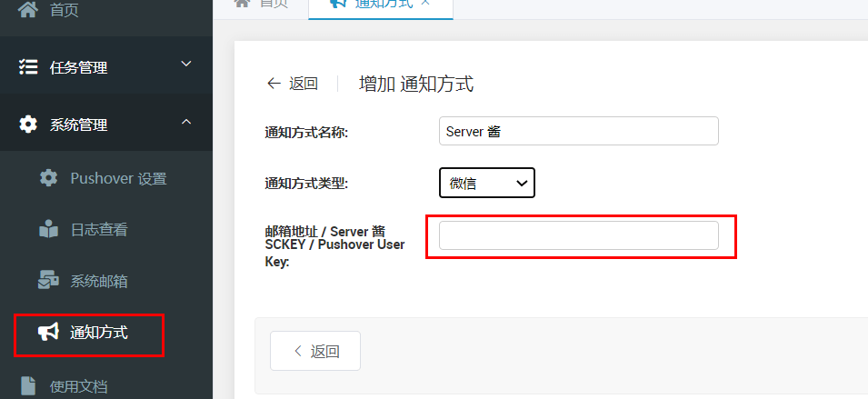Click the bottom 返回 button
This screenshot has height=399, width=868.
[x=315, y=351]
